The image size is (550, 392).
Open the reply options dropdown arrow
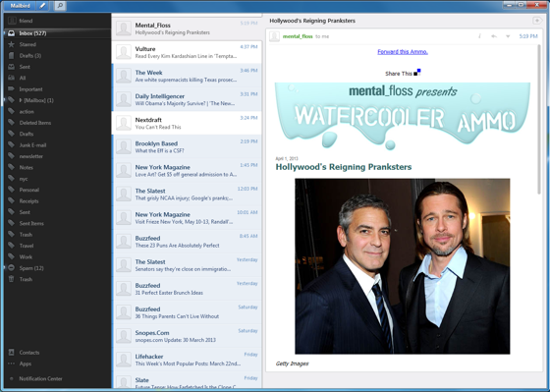click(508, 36)
